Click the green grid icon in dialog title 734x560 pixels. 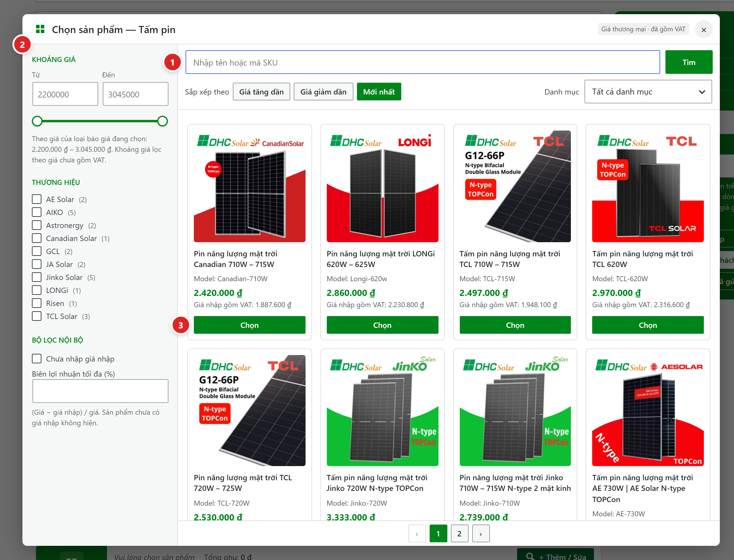pyautogui.click(x=40, y=29)
